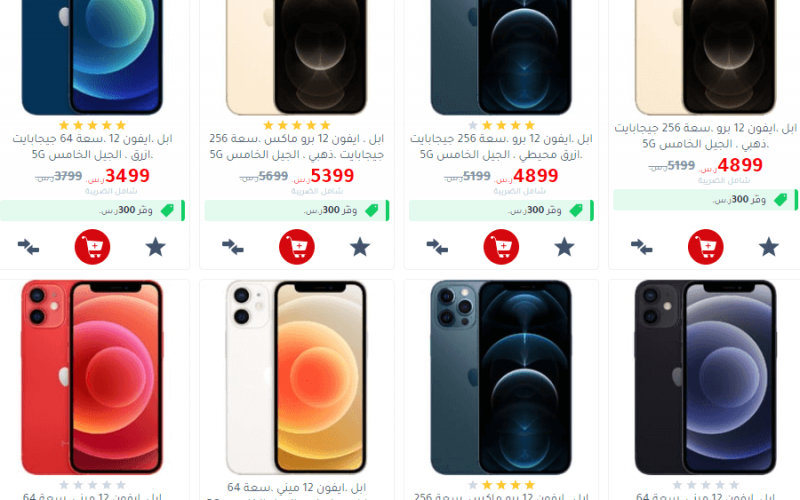Compare the gold iPhone 12 Pro 256GB
Viewport: 800px width, 500px height.
641,247
